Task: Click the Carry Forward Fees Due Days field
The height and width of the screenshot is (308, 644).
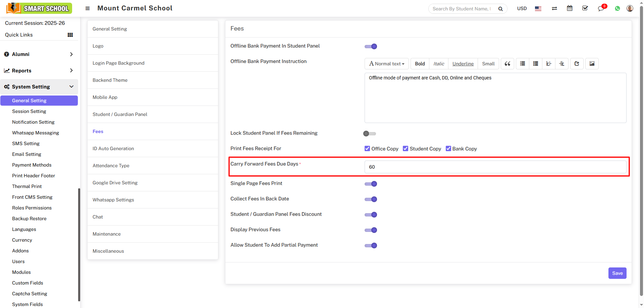Action: (x=495, y=167)
